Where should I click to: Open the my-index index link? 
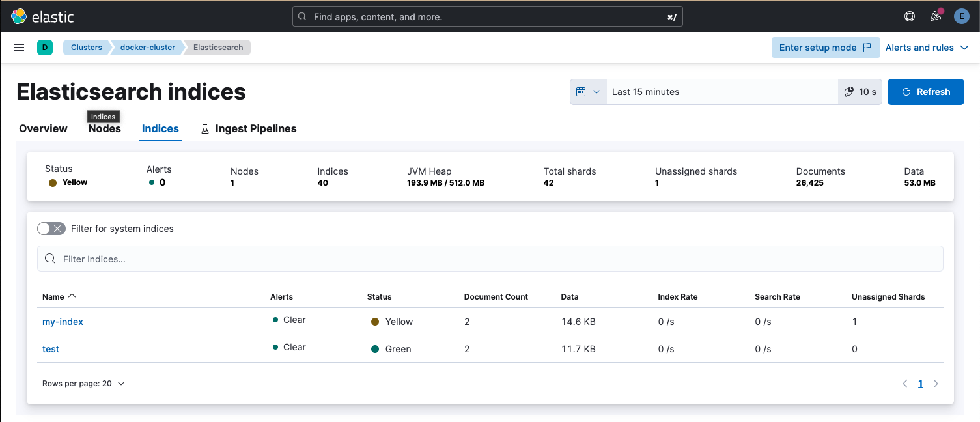click(63, 322)
